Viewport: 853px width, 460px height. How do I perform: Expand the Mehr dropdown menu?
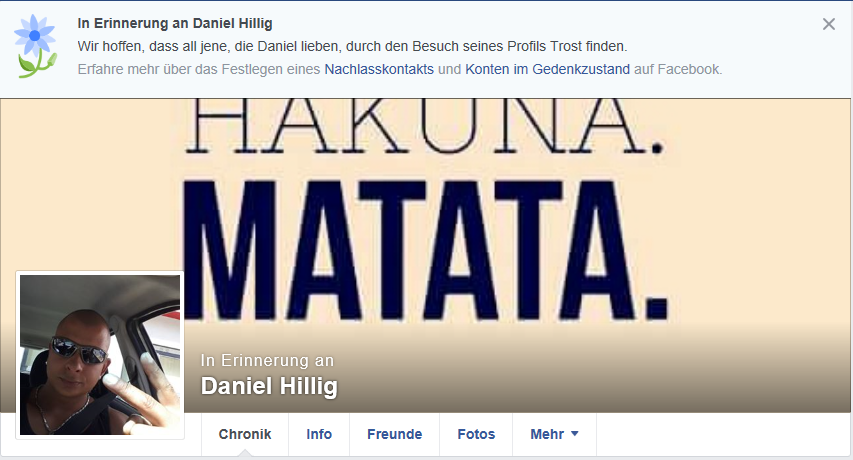coord(554,434)
